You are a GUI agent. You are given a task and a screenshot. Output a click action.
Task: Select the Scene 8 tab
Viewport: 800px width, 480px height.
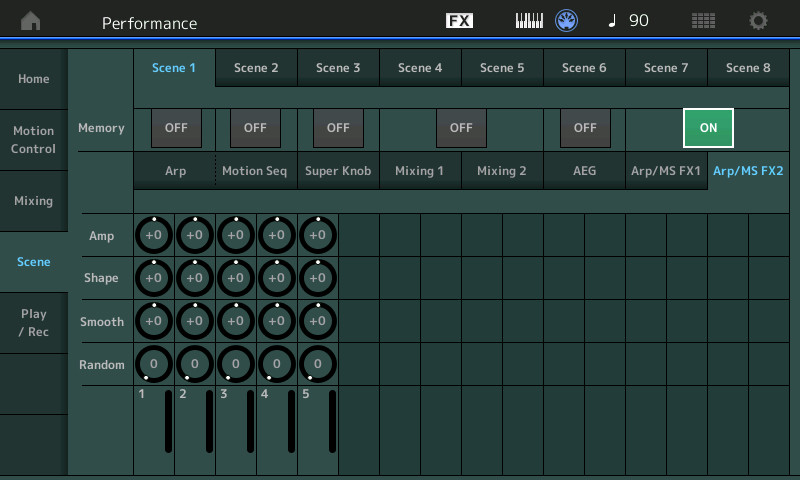[748, 68]
